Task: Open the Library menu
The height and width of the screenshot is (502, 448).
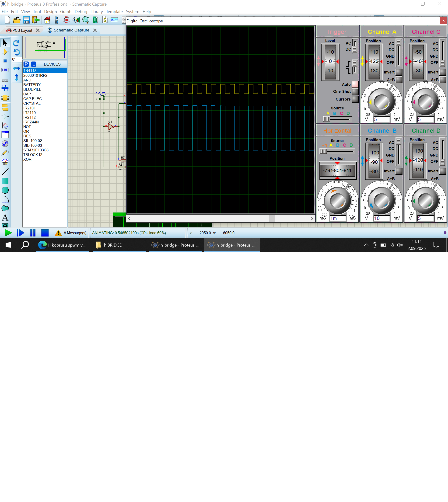Action: (x=97, y=12)
